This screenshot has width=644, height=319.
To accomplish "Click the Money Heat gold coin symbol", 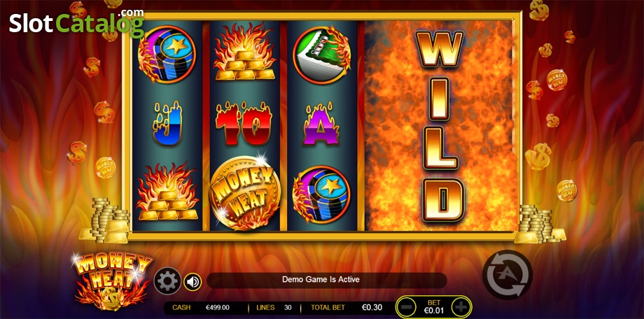I will (245, 192).
